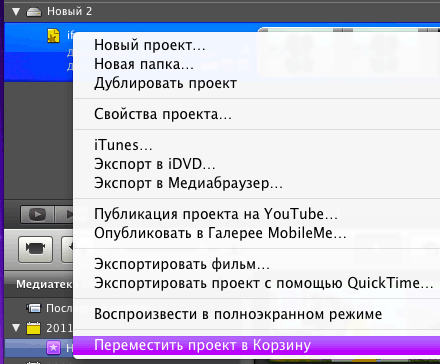
Task: Select "Воспроизвести в полноэкранном режиме"
Action: point(256,314)
